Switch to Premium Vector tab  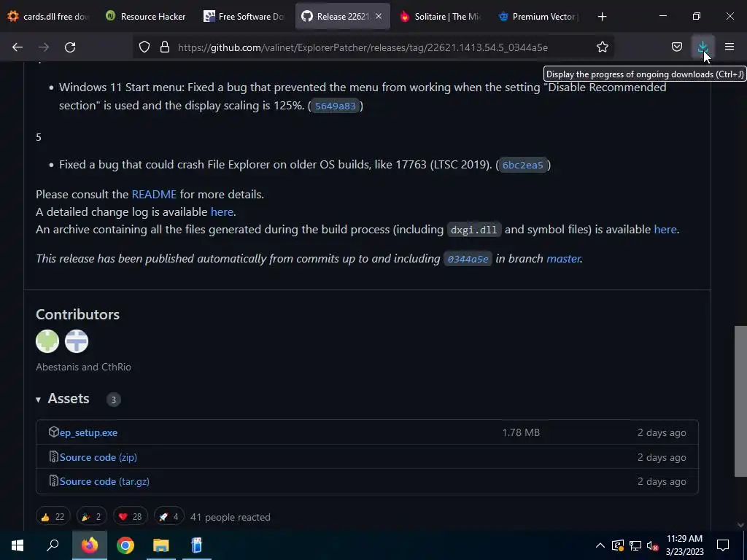[x=538, y=16]
